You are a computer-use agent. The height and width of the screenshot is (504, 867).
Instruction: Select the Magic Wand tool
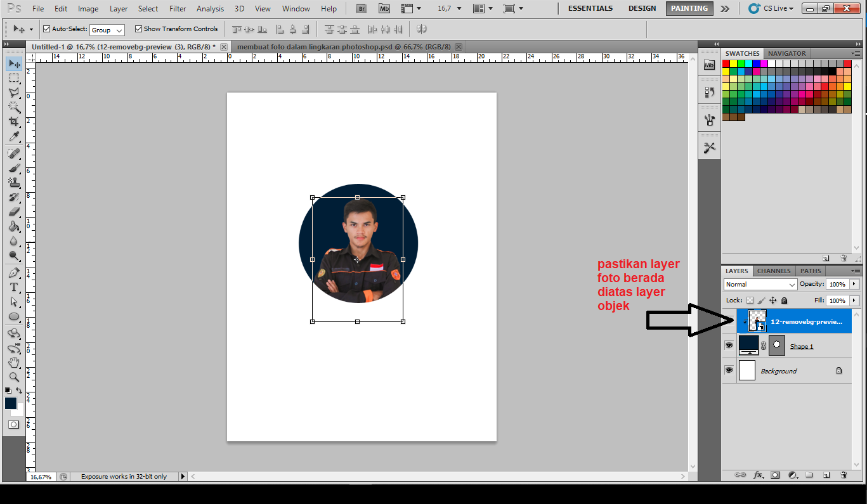[x=14, y=107]
